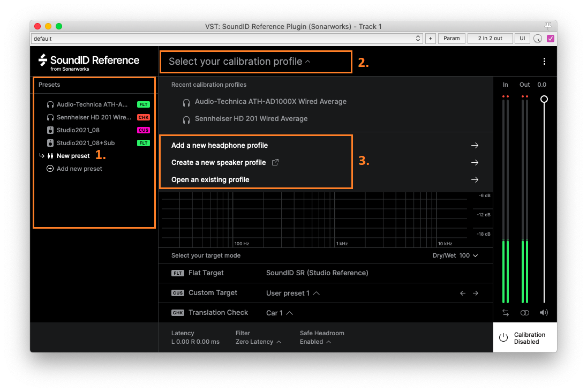
Task: Click the Param button
Action: (451, 38)
